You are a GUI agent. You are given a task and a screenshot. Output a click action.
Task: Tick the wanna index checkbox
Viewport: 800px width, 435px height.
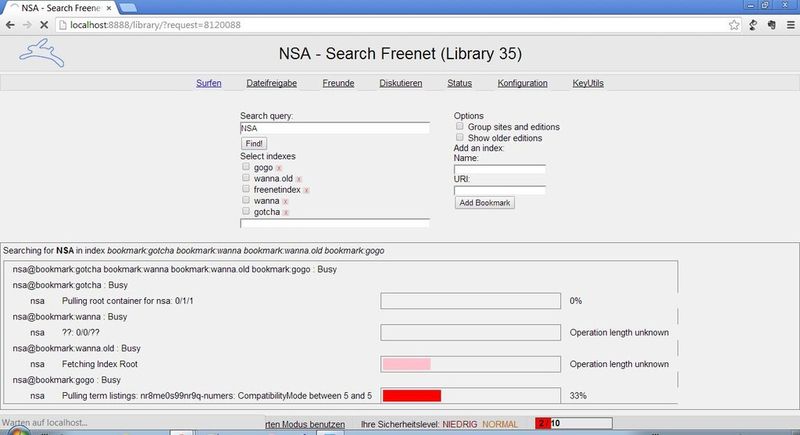246,200
